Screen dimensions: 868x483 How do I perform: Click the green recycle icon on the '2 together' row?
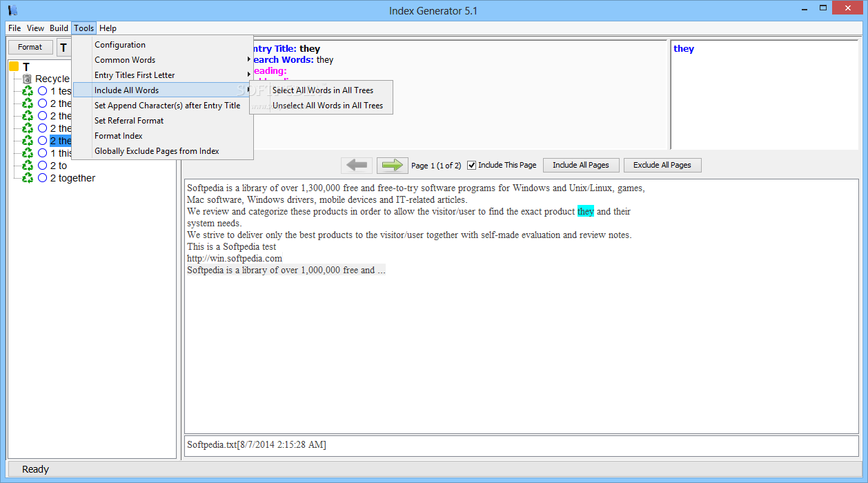click(28, 178)
